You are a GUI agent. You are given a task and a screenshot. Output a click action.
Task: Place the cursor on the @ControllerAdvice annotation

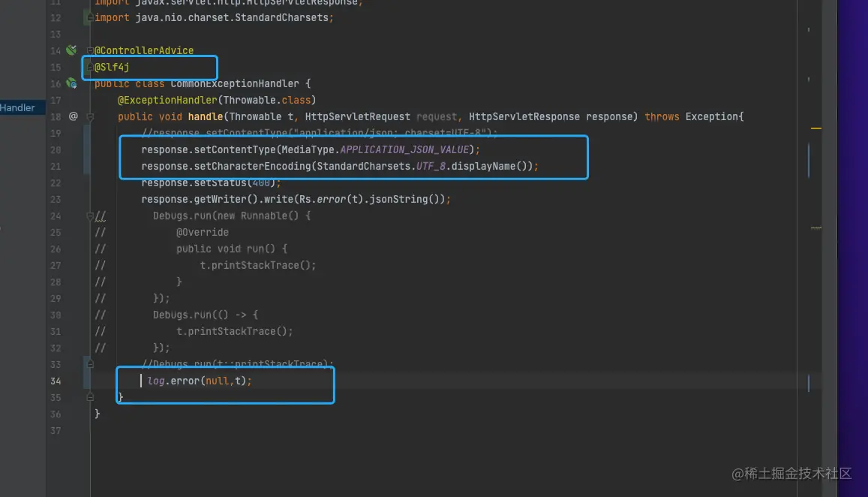tap(144, 50)
